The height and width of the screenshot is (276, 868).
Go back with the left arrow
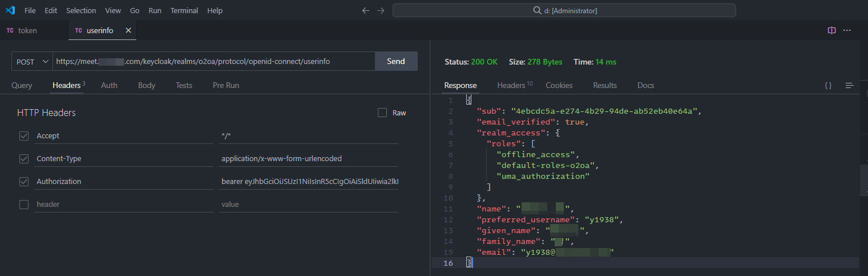tap(365, 10)
